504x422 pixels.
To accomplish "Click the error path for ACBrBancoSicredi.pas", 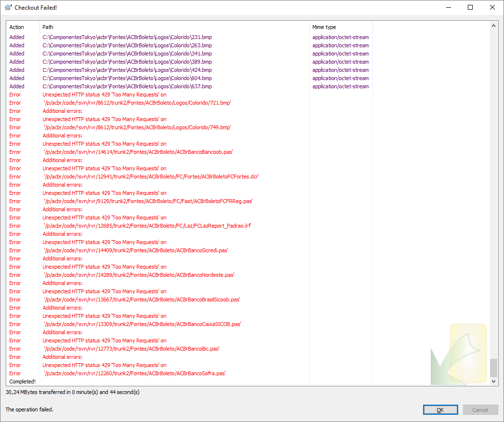I will [x=136, y=251].
